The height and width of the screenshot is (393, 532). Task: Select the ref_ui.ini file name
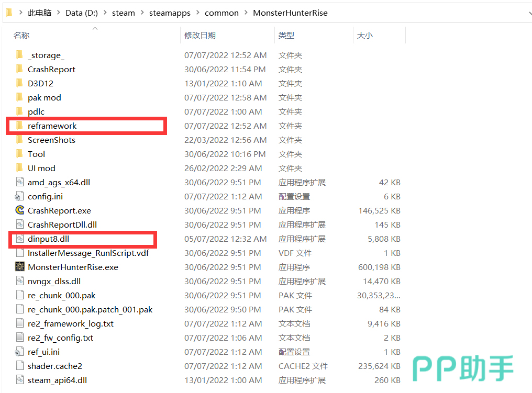tap(44, 352)
